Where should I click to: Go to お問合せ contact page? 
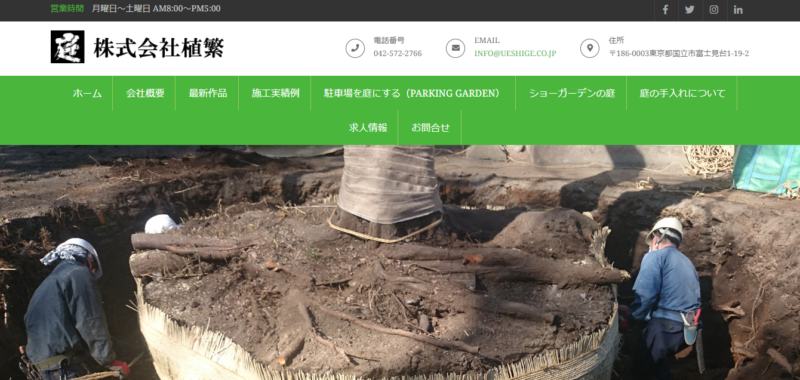tap(431, 128)
